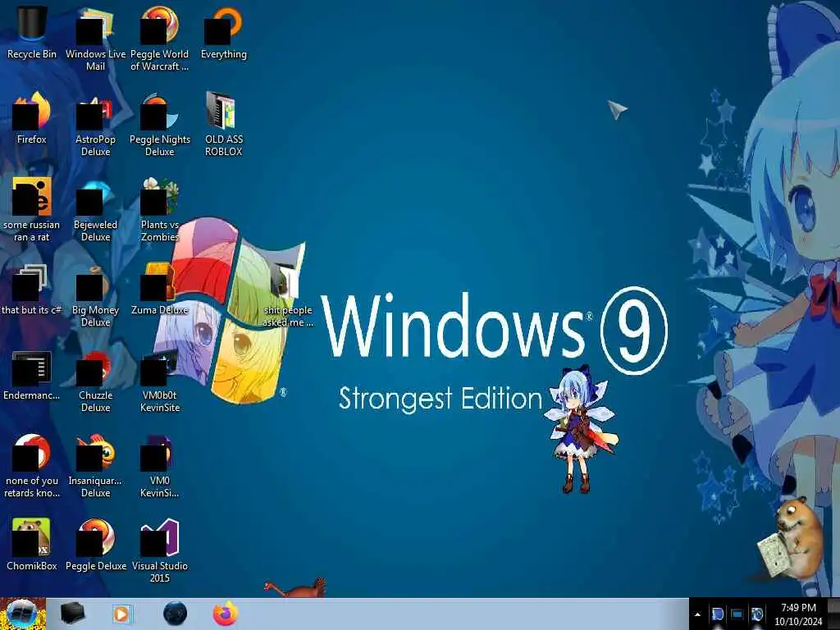The height and width of the screenshot is (630, 840).
Task: Select the 'VM0 KevinSi...' shortcut
Action: pyautogui.click(x=160, y=465)
